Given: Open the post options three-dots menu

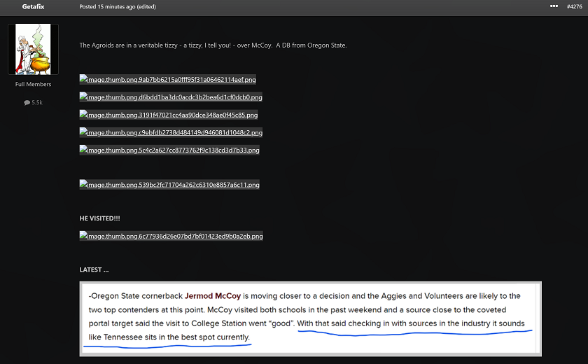Looking at the screenshot, I should tap(554, 6).
